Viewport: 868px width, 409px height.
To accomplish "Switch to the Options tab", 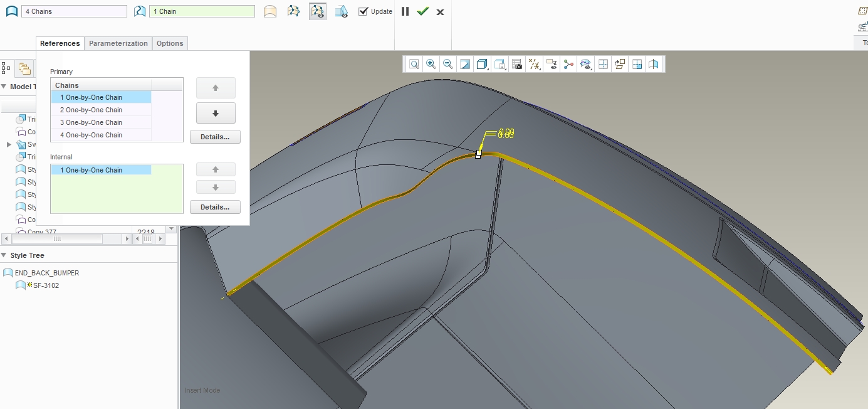I will tap(170, 43).
